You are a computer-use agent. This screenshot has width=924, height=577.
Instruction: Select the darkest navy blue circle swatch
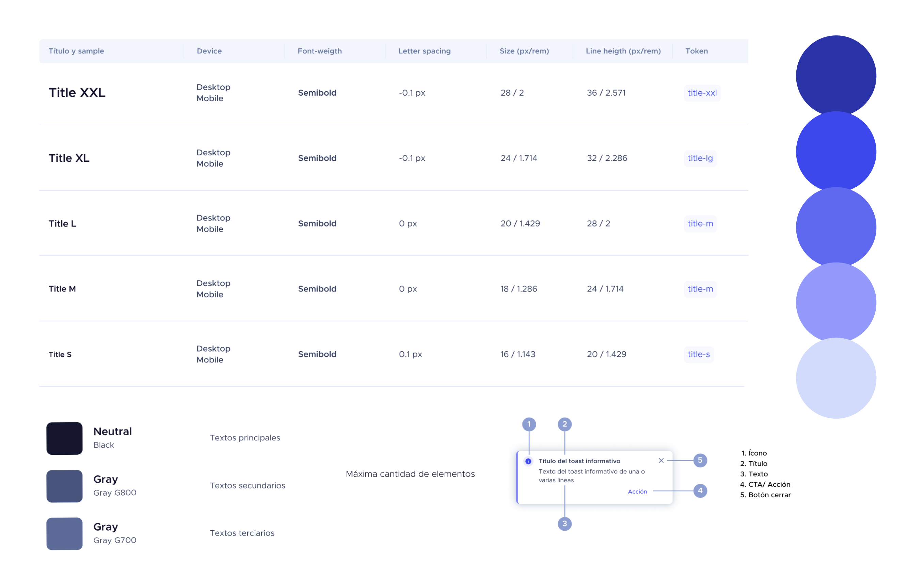point(836,76)
